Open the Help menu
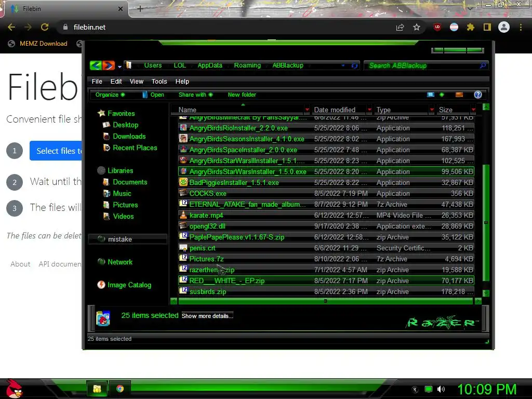This screenshot has width=532, height=399. click(182, 82)
